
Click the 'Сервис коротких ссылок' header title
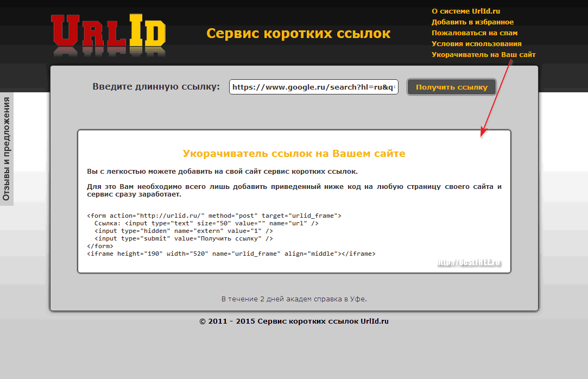pos(298,34)
